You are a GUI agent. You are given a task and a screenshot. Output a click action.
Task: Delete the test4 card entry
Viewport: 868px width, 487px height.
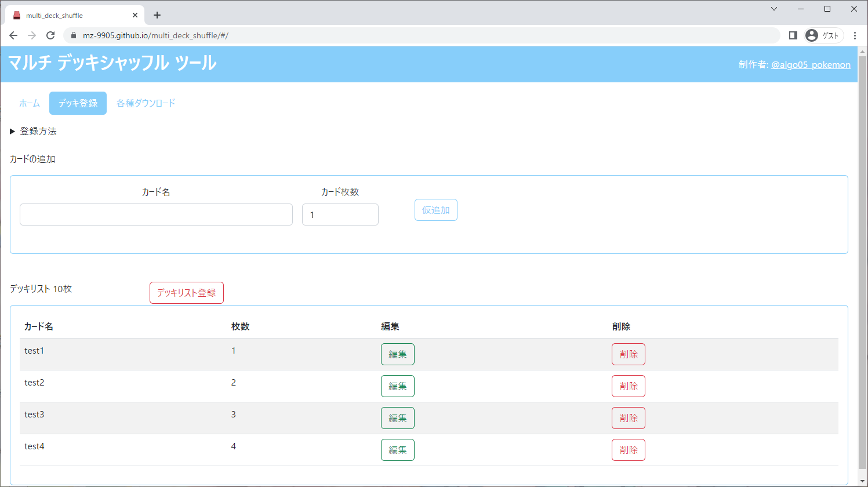coord(628,449)
